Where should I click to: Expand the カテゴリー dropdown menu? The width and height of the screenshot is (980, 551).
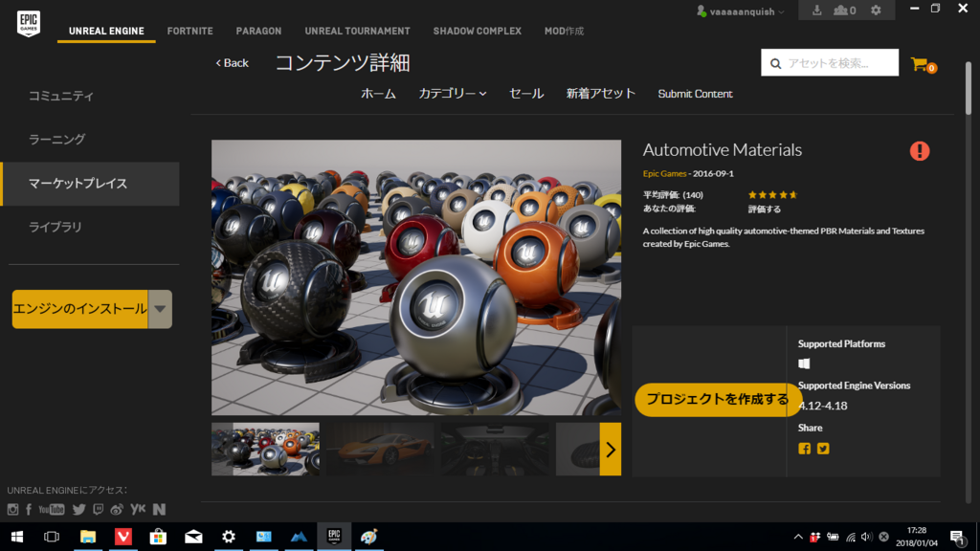453,94
